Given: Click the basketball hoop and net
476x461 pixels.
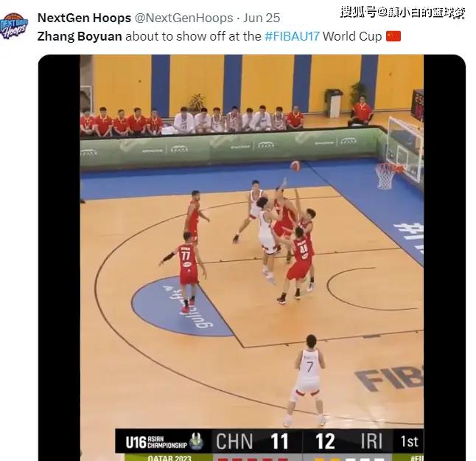Looking at the screenshot, I should coord(388,176).
